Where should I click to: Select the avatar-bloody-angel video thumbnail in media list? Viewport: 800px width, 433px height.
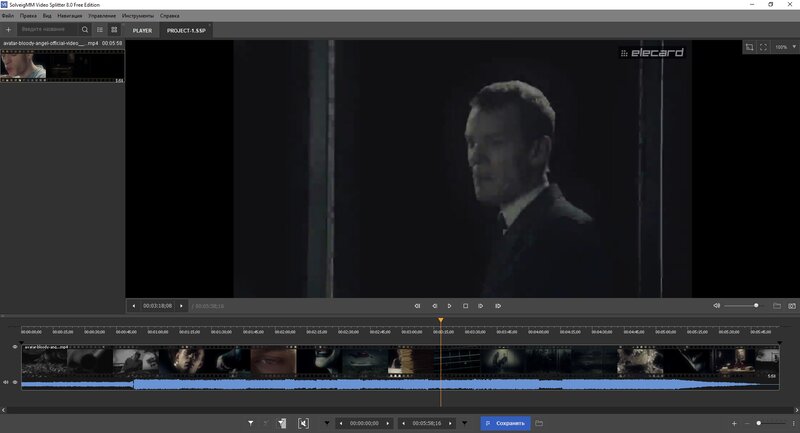pos(62,66)
